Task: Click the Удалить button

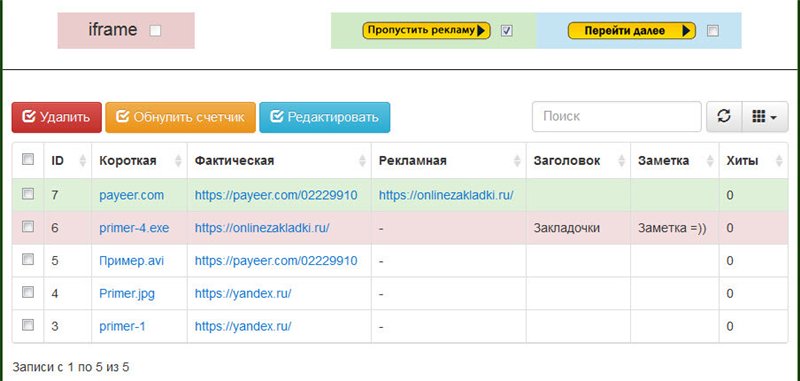Action: pyautogui.click(x=57, y=117)
